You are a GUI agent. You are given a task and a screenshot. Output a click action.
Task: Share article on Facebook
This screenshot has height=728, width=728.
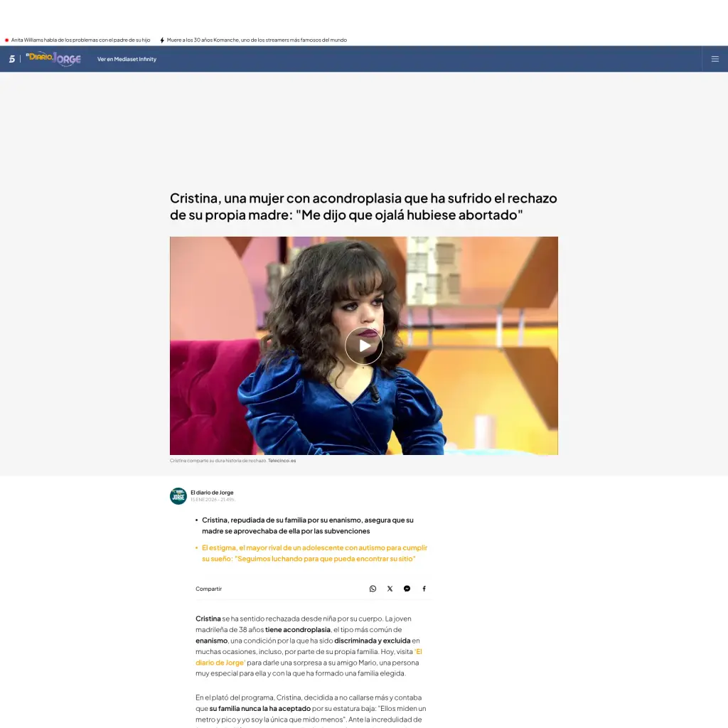click(424, 589)
